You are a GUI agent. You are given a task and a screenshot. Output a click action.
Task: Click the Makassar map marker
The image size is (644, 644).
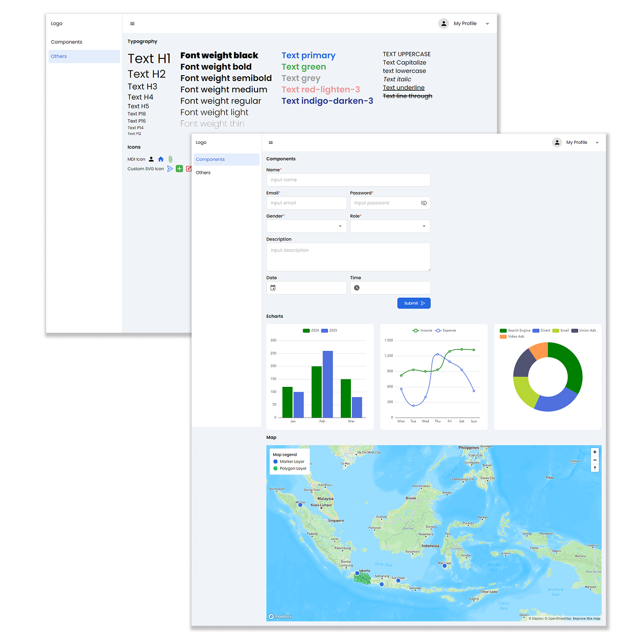pyautogui.click(x=444, y=566)
